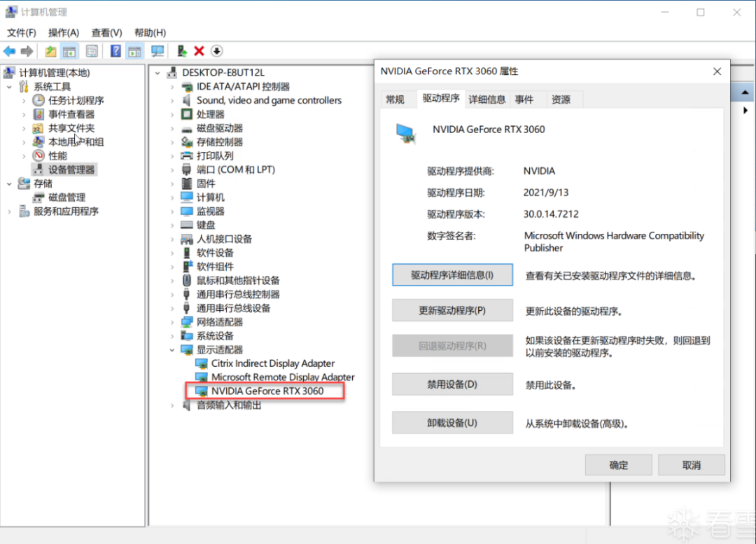Viewport: 756px width, 544px height.
Task: Click the actions pane right expand arrow
Action: coord(745,111)
